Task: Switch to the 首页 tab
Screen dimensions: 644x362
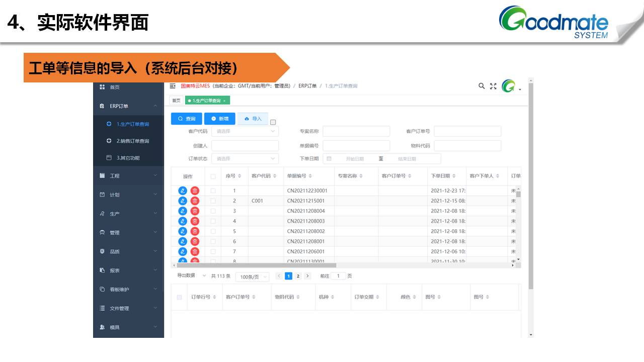Action: point(175,101)
